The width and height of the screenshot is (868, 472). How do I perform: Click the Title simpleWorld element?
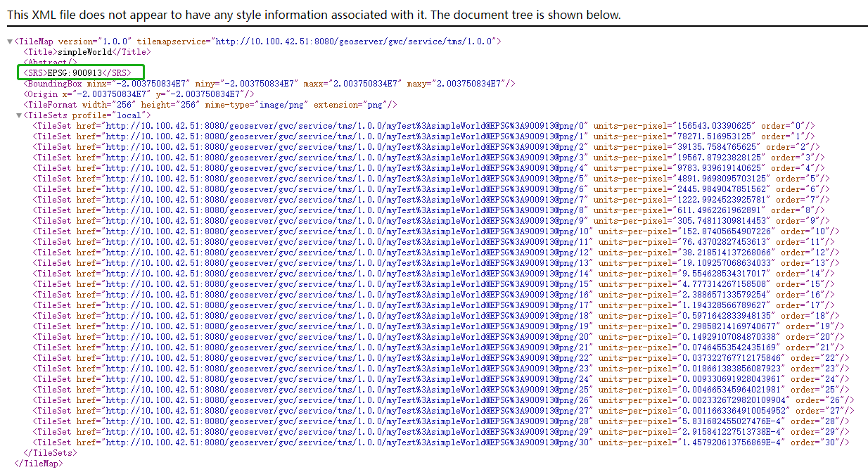click(87, 52)
